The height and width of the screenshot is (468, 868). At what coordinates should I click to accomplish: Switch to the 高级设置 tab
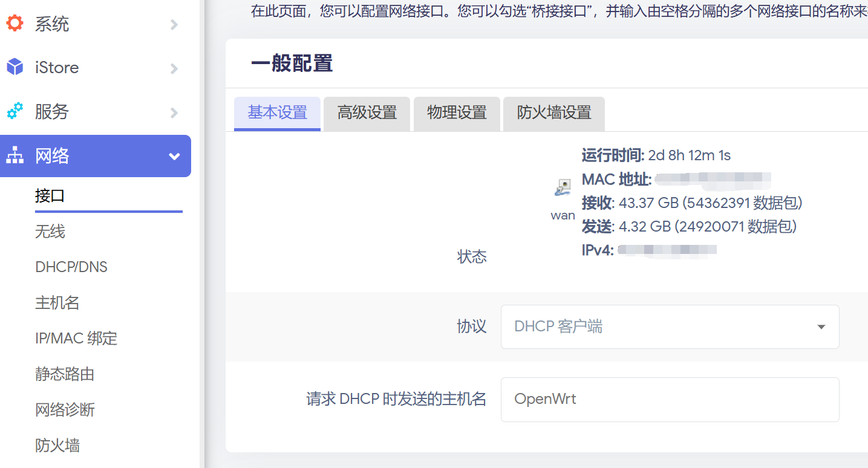[367, 113]
